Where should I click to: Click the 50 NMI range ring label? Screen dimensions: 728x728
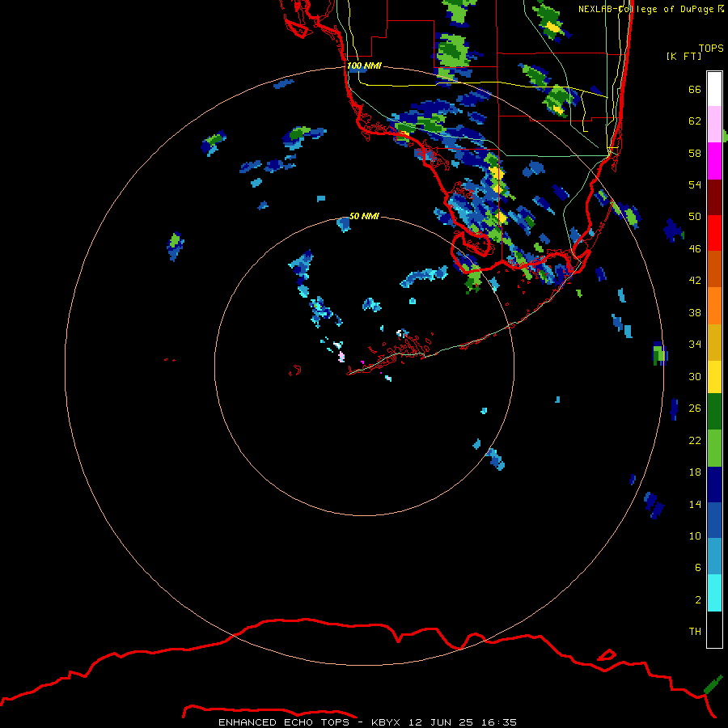[x=364, y=216]
